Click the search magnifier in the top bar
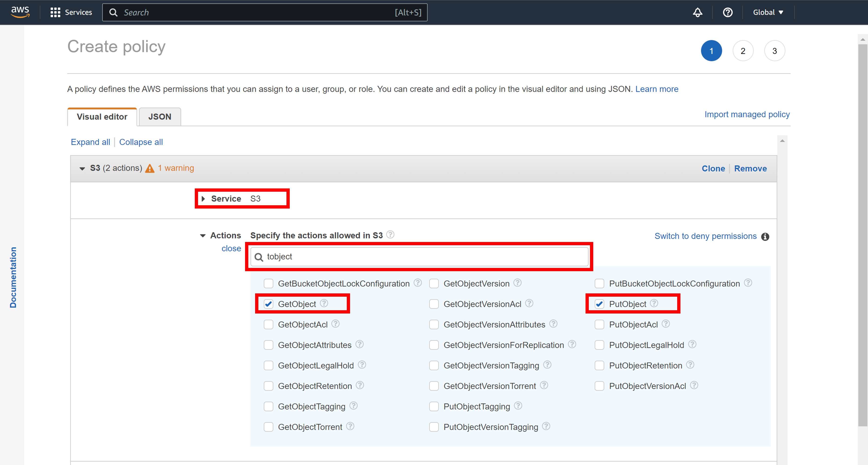The width and height of the screenshot is (868, 465). (x=113, y=12)
